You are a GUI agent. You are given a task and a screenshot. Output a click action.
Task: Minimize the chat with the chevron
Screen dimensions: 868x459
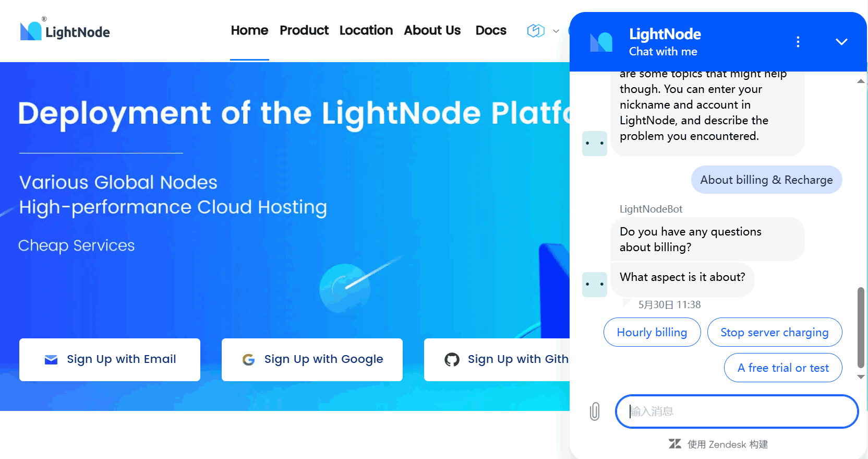[841, 42]
